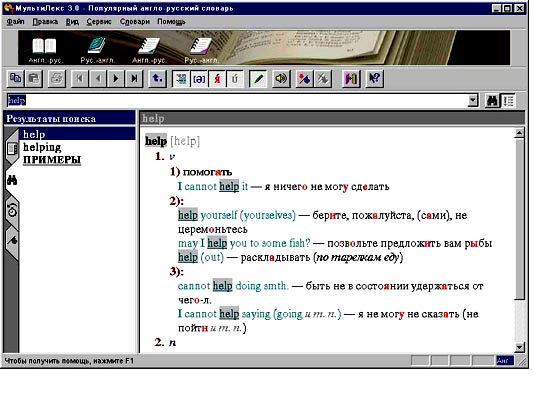Click the speaker pronunciation icon
This screenshot has height=400, width=533.
pyautogui.click(x=281, y=79)
